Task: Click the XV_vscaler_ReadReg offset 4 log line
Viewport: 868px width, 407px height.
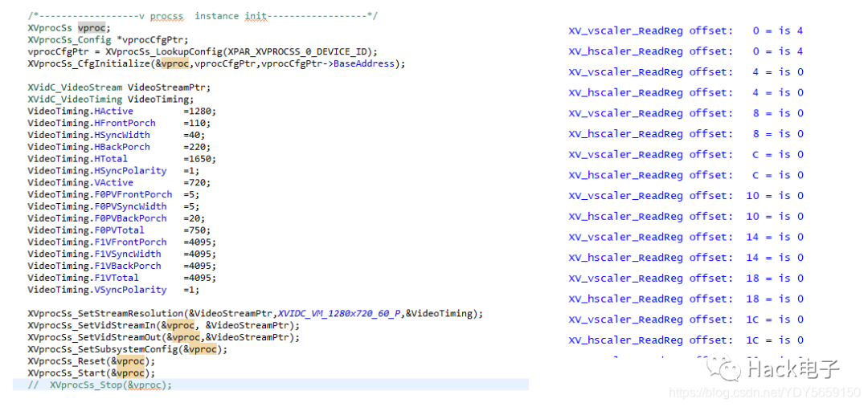Action: tap(686, 72)
